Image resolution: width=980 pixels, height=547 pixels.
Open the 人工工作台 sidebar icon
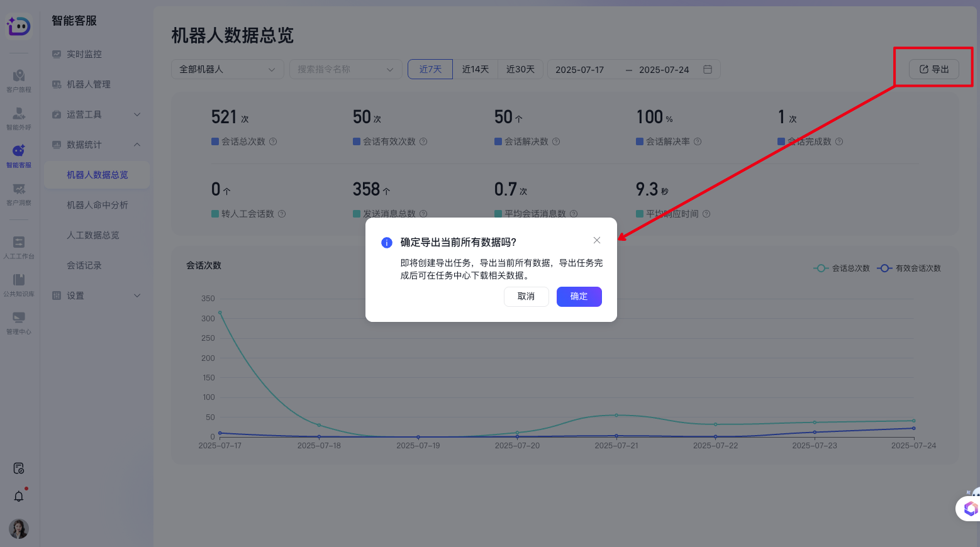tap(19, 245)
